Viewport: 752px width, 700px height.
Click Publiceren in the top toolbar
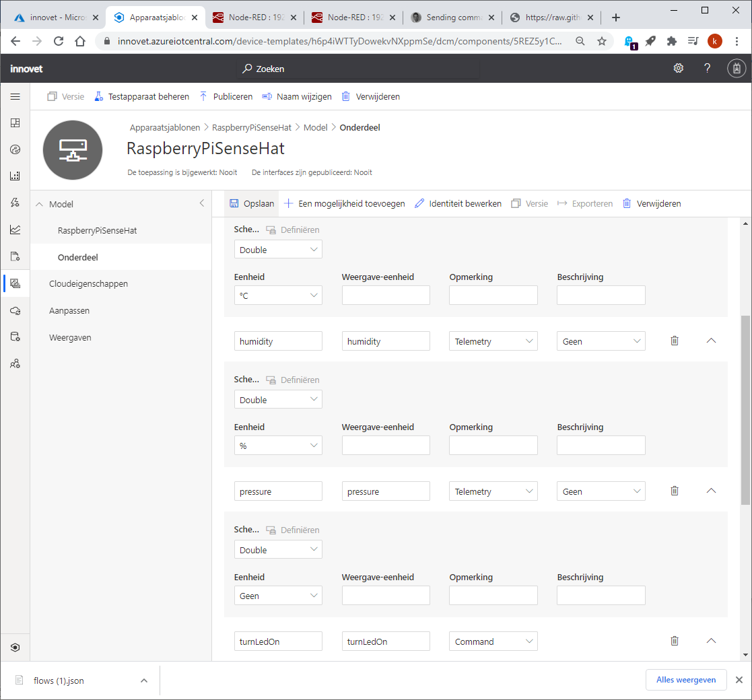[226, 96]
